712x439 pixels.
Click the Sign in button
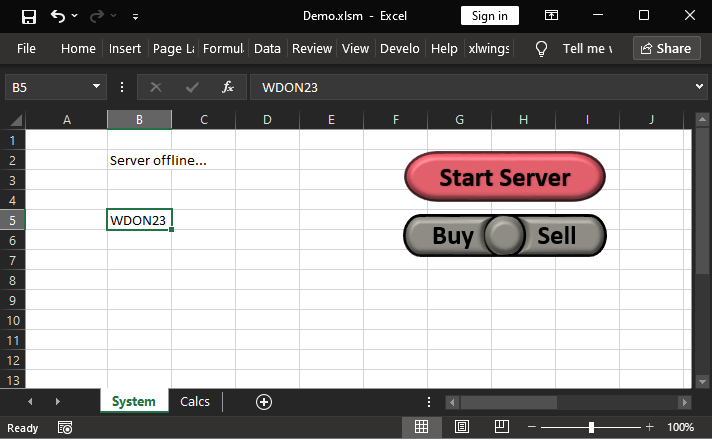pyautogui.click(x=490, y=16)
